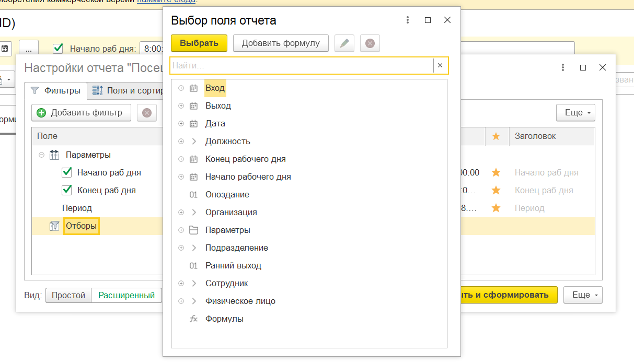Click the fx Формулы icon
634x364 pixels.
click(x=193, y=319)
